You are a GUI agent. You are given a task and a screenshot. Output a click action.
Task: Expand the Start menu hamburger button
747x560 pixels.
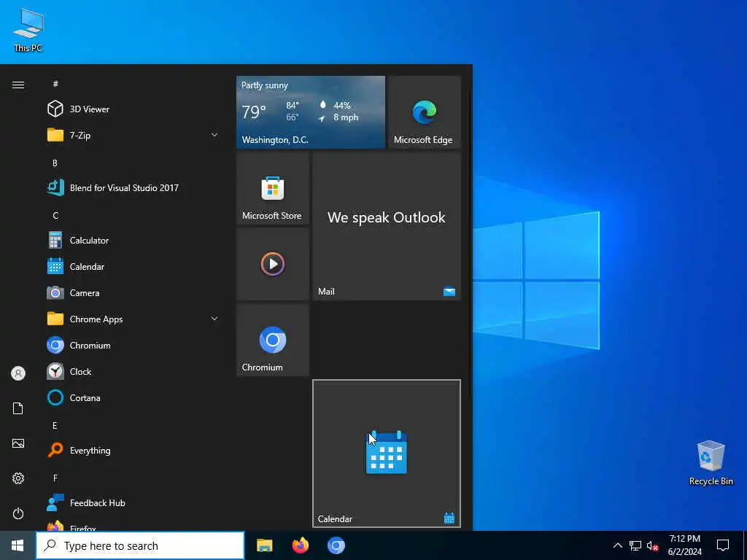click(x=18, y=85)
